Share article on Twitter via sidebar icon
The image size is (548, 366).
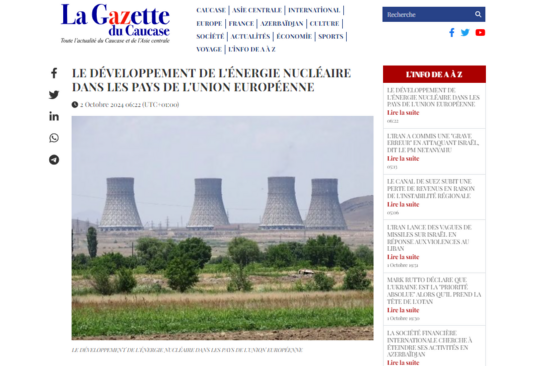54,95
